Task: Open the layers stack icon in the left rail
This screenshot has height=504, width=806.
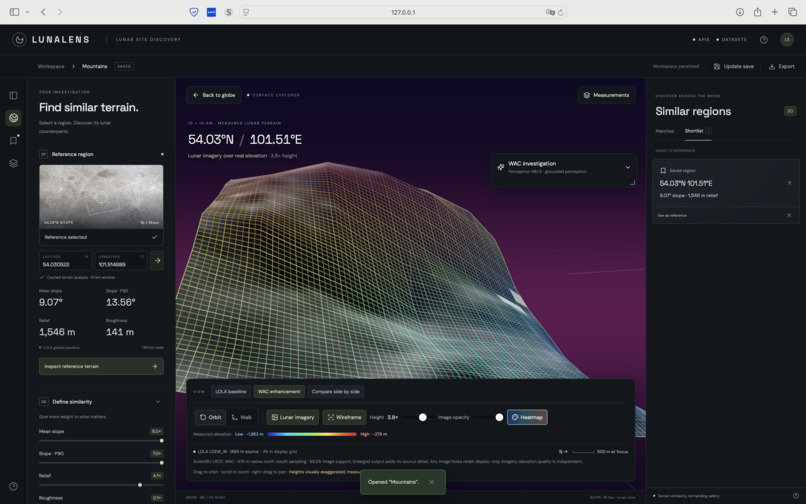Action: point(13,163)
